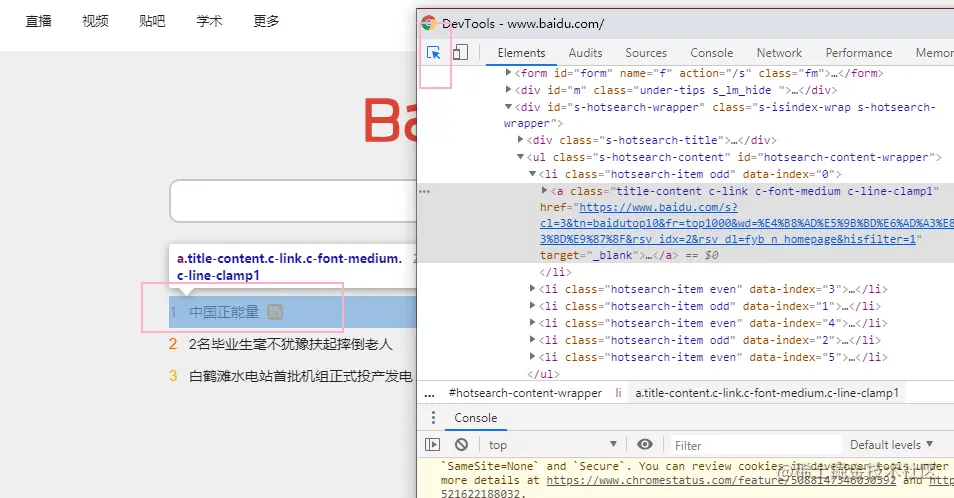Switch to the Elements tab

[521, 53]
